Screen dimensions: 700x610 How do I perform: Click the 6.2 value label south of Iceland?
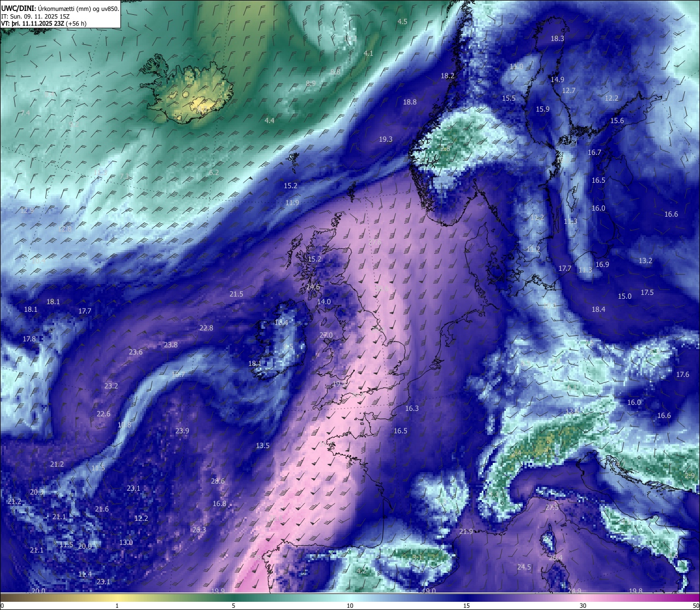(x=214, y=173)
